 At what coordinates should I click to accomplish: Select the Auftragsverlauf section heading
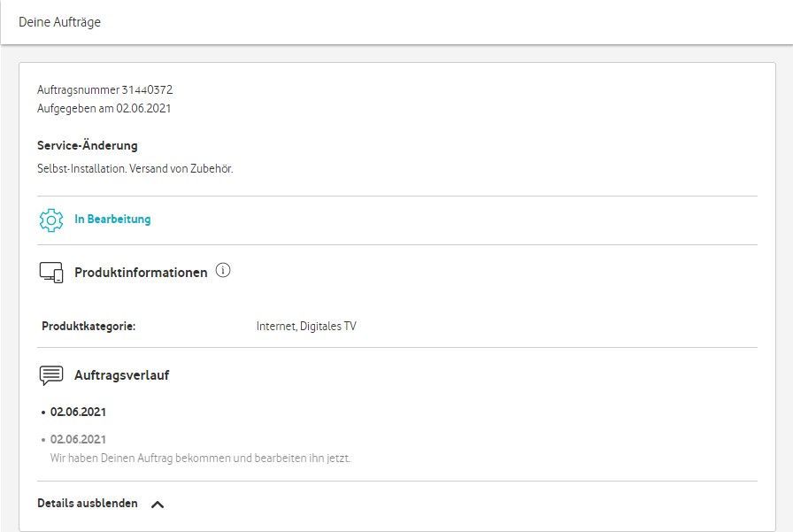(x=121, y=374)
